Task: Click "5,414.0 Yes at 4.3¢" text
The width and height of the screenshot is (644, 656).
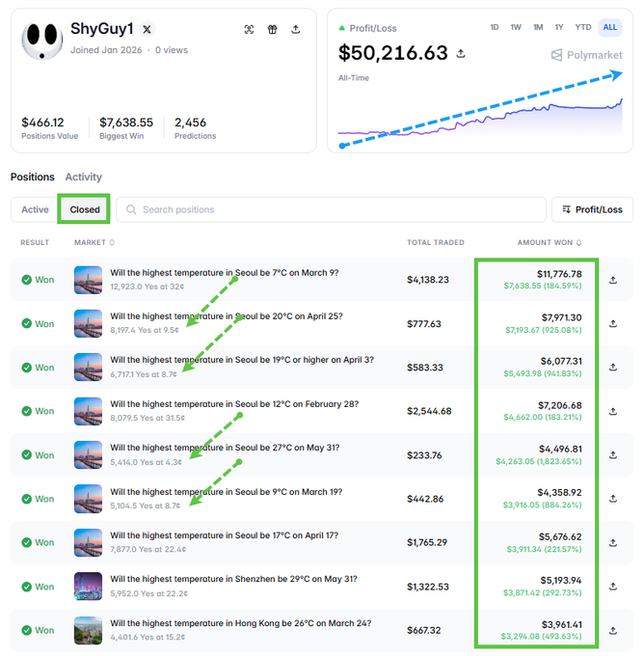Action: [x=146, y=462]
